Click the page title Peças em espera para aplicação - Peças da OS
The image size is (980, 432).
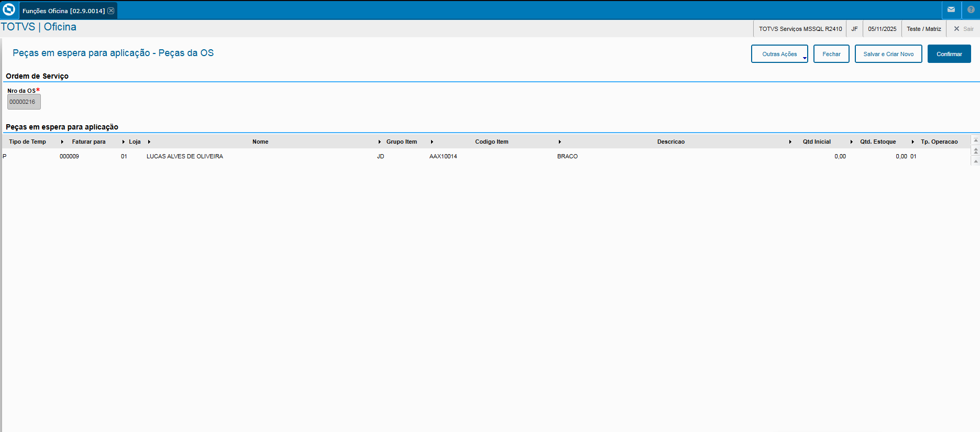(x=113, y=53)
